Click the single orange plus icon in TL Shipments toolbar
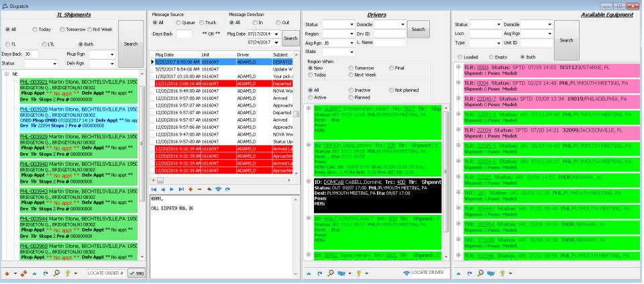The image size is (644, 284). (x=7, y=273)
